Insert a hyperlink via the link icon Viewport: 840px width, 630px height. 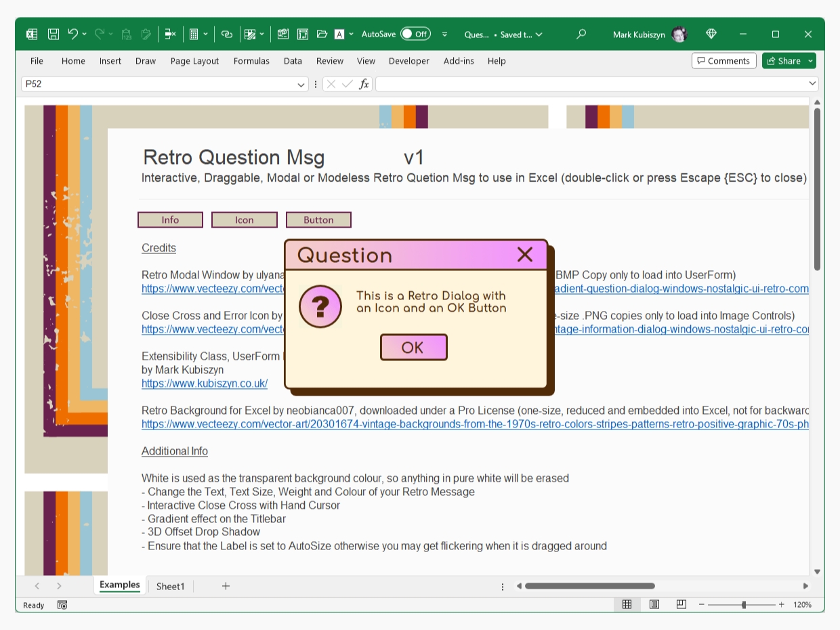(x=226, y=34)
